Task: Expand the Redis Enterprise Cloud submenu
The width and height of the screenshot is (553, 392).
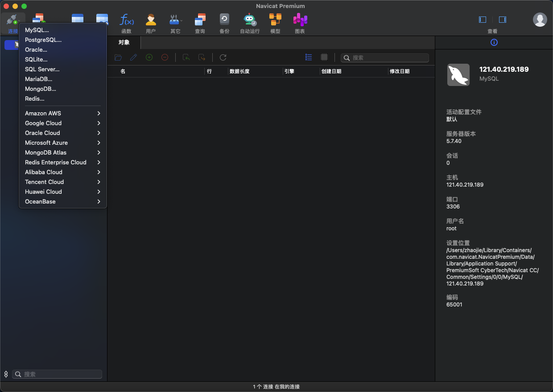Action: (x=63, y=162)
